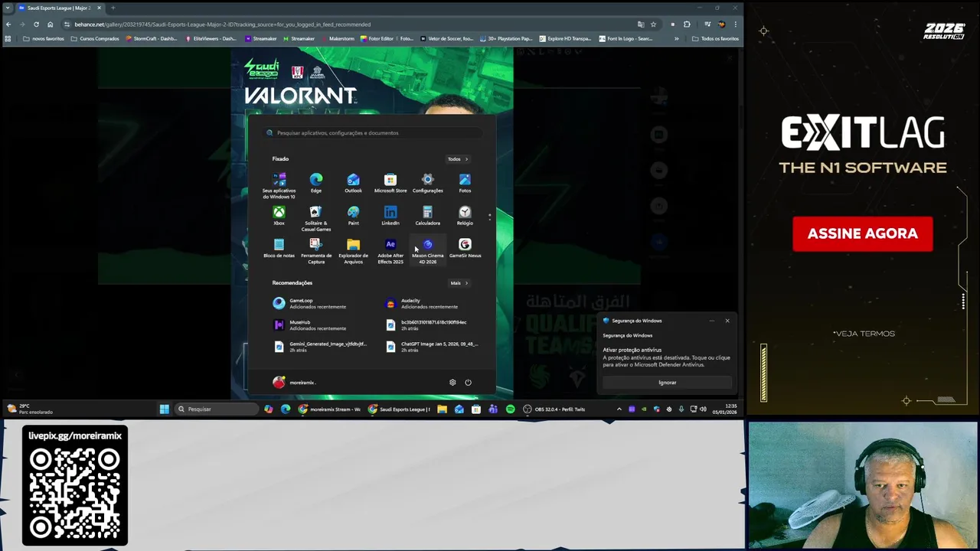Open Todos os favoritos folder
The image size is (980, 551).
point(715,38)
